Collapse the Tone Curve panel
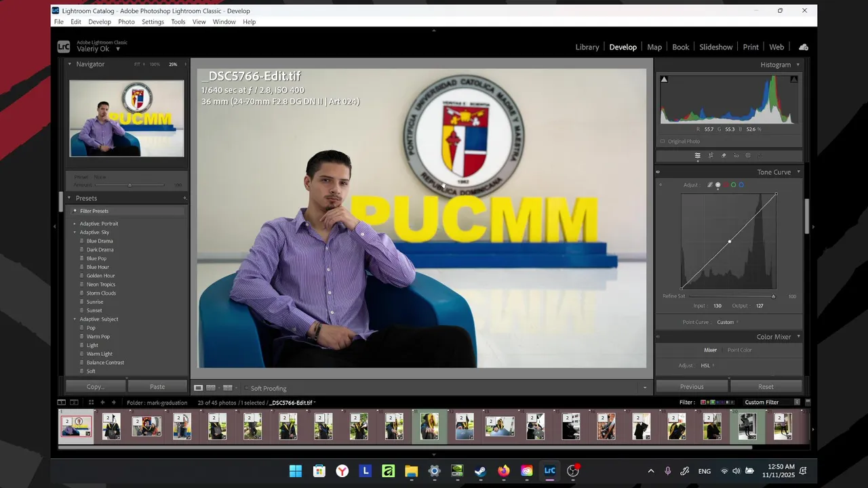This screenshot has width=868, height=488. [x=798, y=172]
